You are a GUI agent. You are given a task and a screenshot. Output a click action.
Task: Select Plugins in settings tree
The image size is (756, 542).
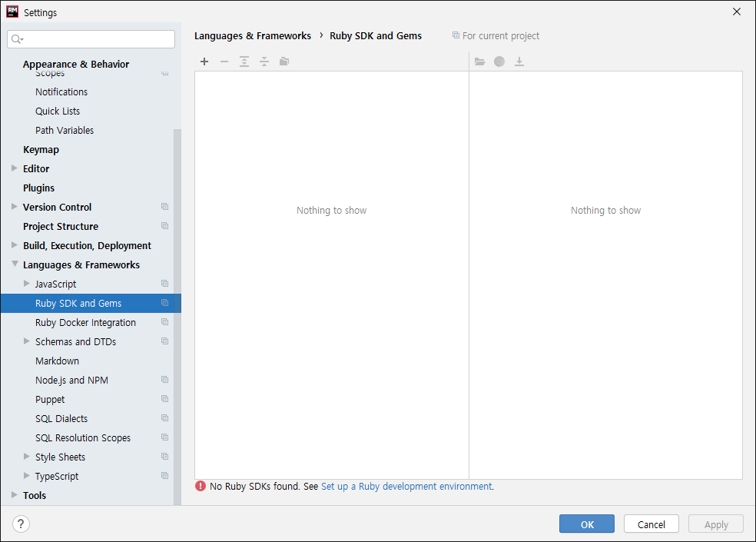pyautogui.click(x=38, y=188)
